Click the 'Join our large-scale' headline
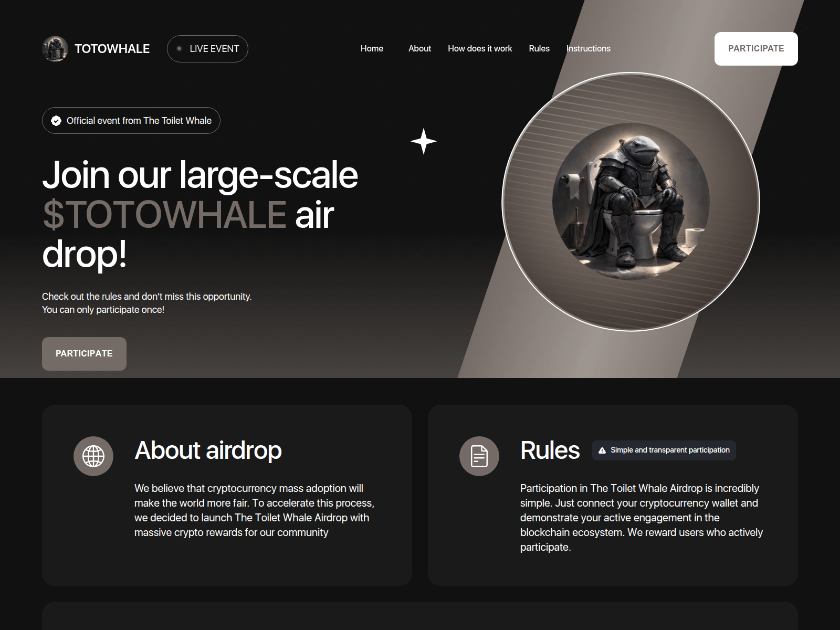 coord(200,175)
